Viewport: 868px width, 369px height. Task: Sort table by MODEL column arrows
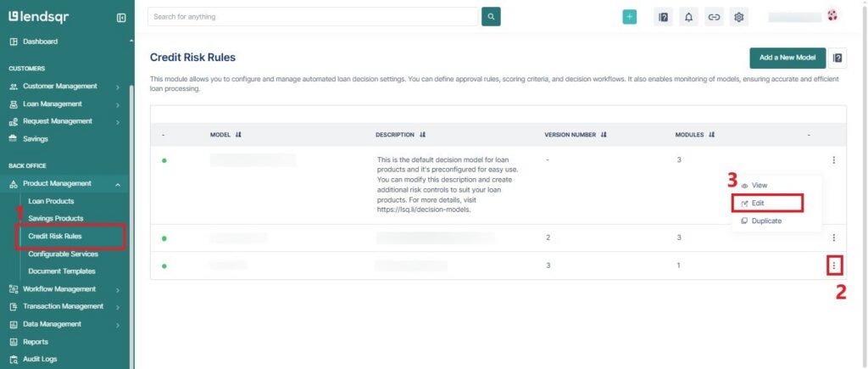tap(238, 135)
